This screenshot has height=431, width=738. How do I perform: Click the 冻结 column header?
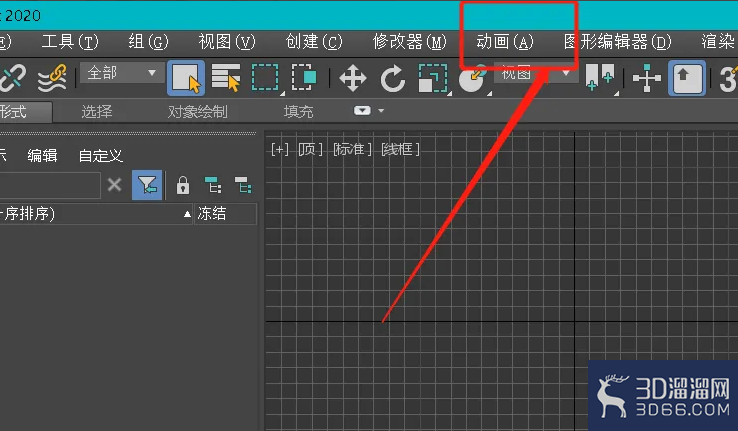click(x=225, y=214)
